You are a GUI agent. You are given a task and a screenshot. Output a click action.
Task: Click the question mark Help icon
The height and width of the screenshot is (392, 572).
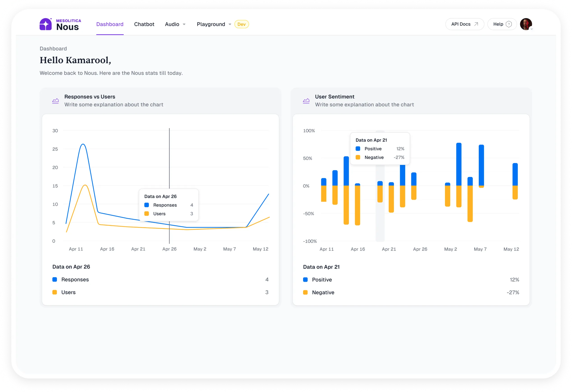(508, 24)
